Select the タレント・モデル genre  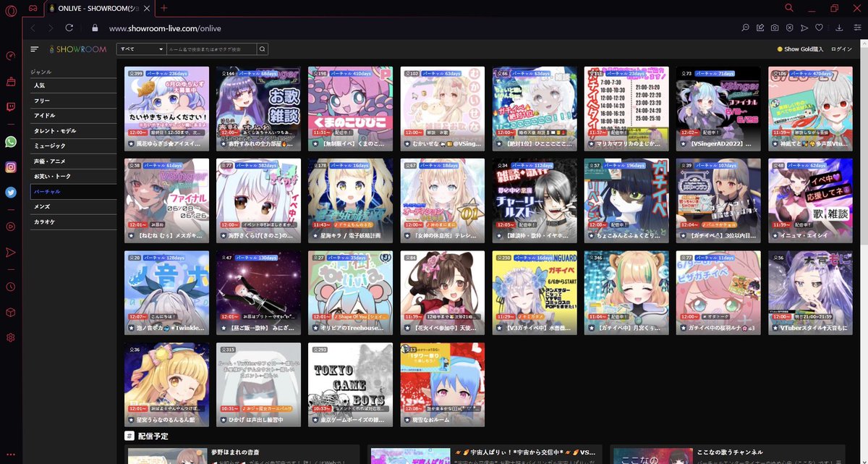pyautogui.click(x=73, y=131)
